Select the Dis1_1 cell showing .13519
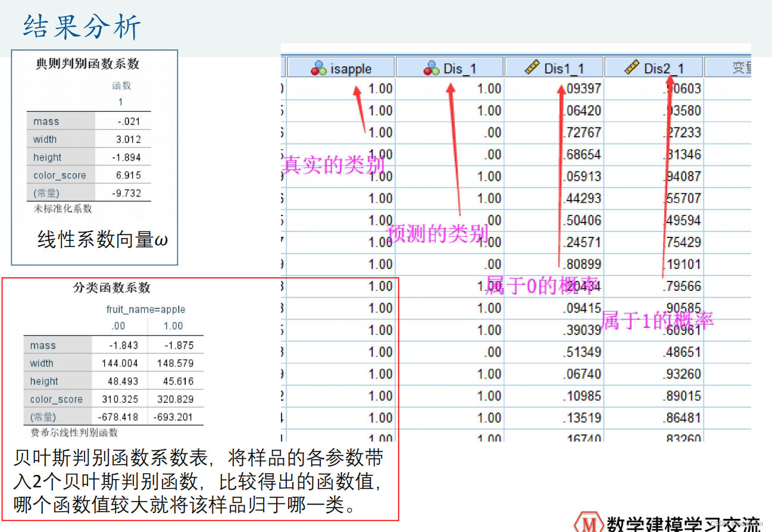The image size is (772, 532). click(554, 418)
